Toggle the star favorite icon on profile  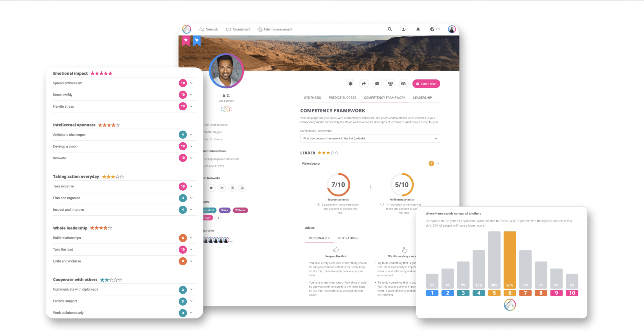point(187,41)
